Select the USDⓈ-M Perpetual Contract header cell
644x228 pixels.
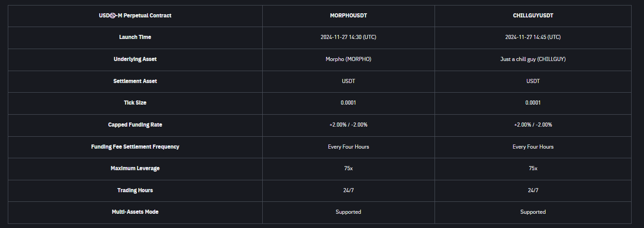pos(135,16)
